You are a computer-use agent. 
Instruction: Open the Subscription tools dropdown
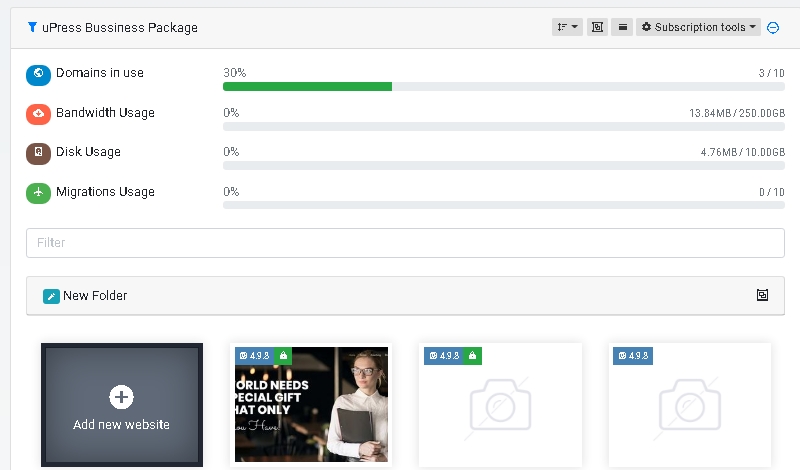[698, 27]
